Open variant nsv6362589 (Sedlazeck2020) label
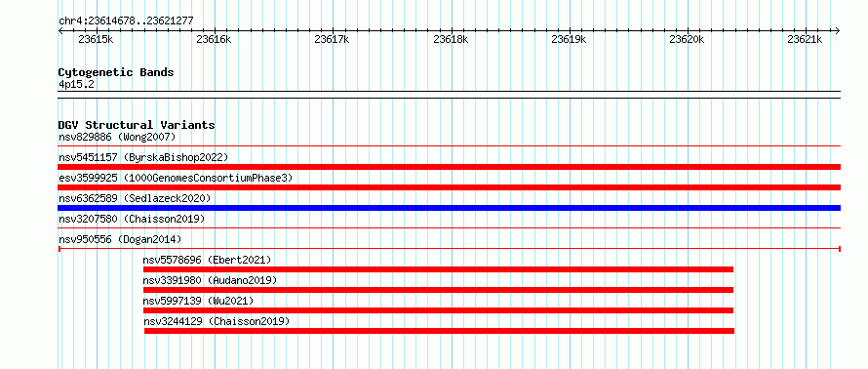Viewport: 868px width, 369px height. coord(135,198)
